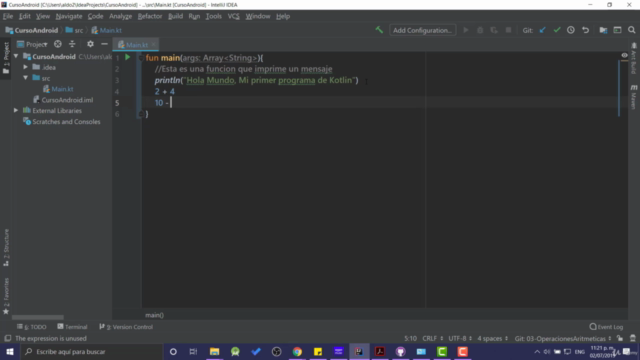This screenshot has height=360, width=640.
Task: Open Project panel settings gear
Action: click(90, 44)
